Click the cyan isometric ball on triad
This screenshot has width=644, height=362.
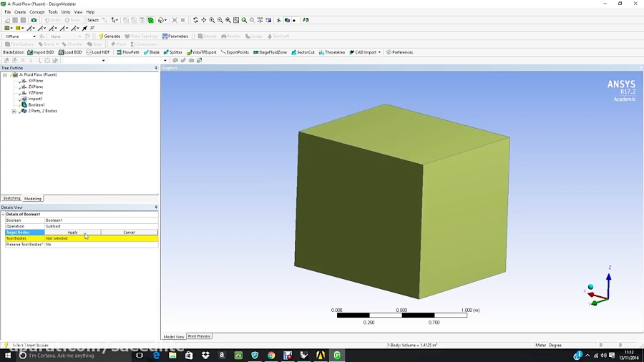click(x=590, y=287)
